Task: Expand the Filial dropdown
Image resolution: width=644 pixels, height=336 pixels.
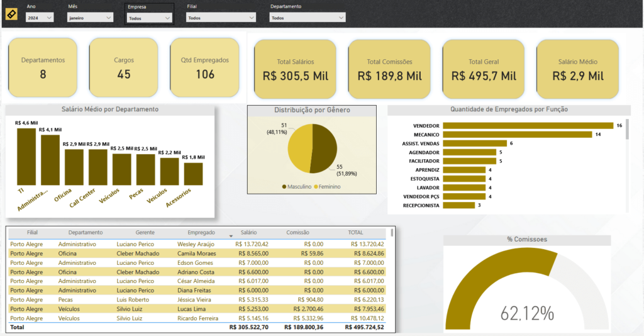Action: (221, 18)
